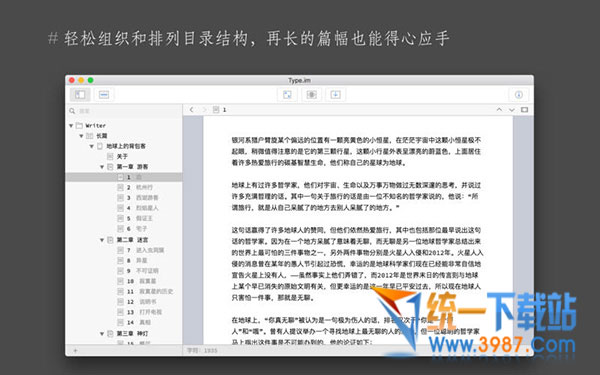This screenshot has width=600, height=375.
Task: Click the 第三章 chapter icon
Action: click(x=110, y=334)
